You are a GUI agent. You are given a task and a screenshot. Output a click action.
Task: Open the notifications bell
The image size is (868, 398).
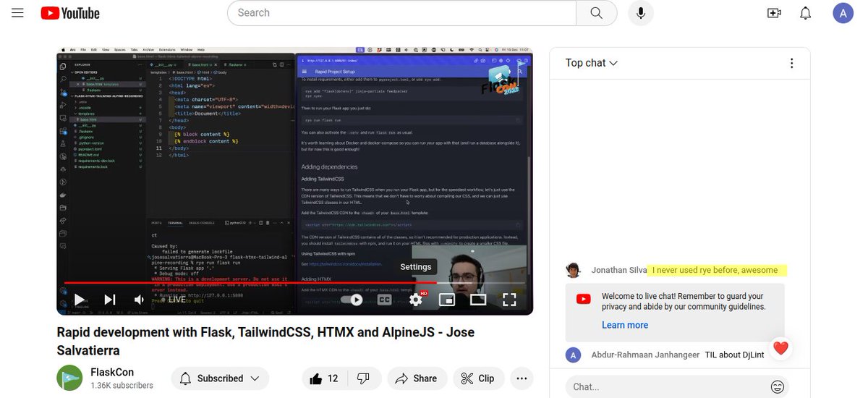coord(806,13)
